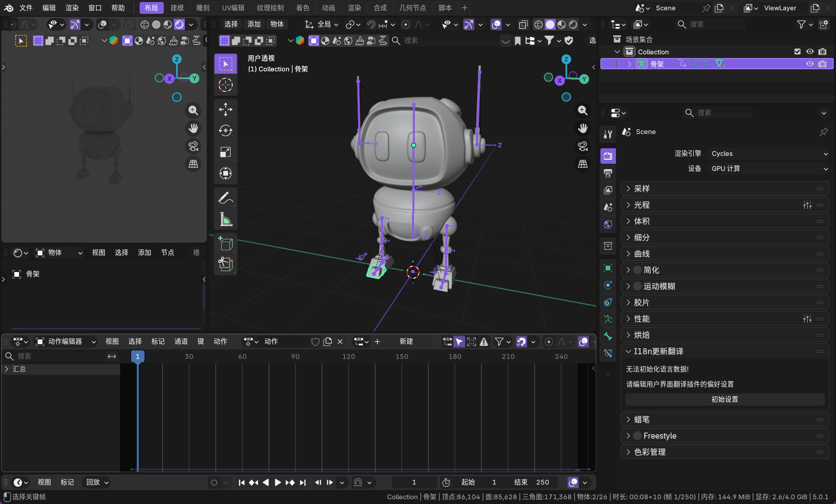Pick the 3D Cursor tool
This screenshot has height=504, width=836.
click(x=225, y=85)
